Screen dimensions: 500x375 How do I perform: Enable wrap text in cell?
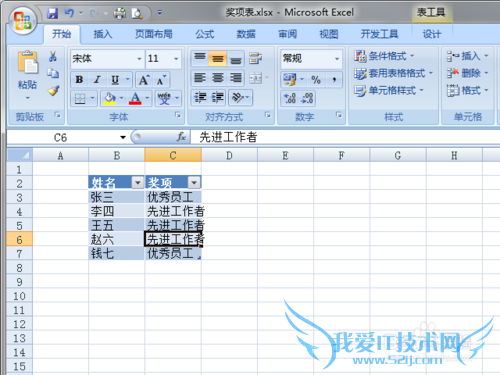pyautogui.click(x=255, y=59)
